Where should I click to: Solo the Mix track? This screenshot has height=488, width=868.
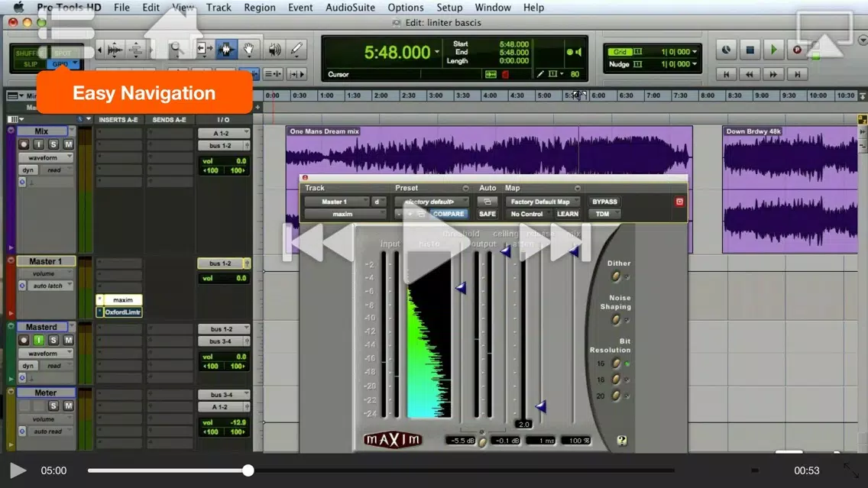pyautogui.click(x=53, y=144)
